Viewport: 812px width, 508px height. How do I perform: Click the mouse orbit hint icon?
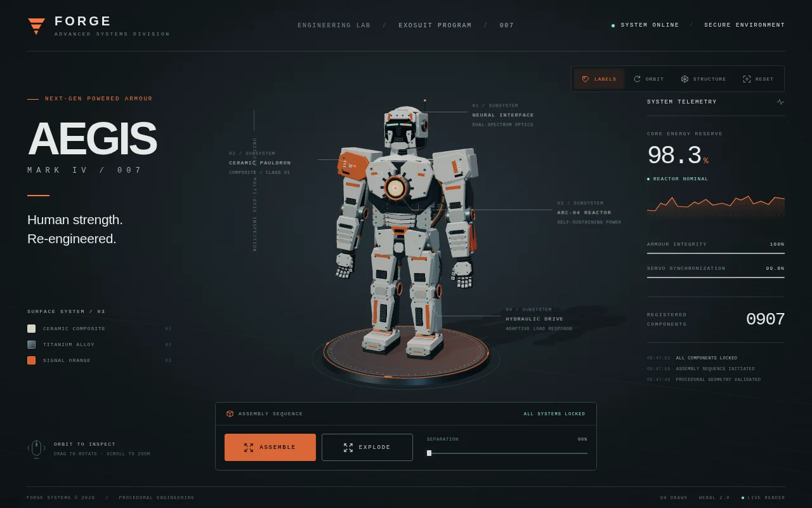36,448
